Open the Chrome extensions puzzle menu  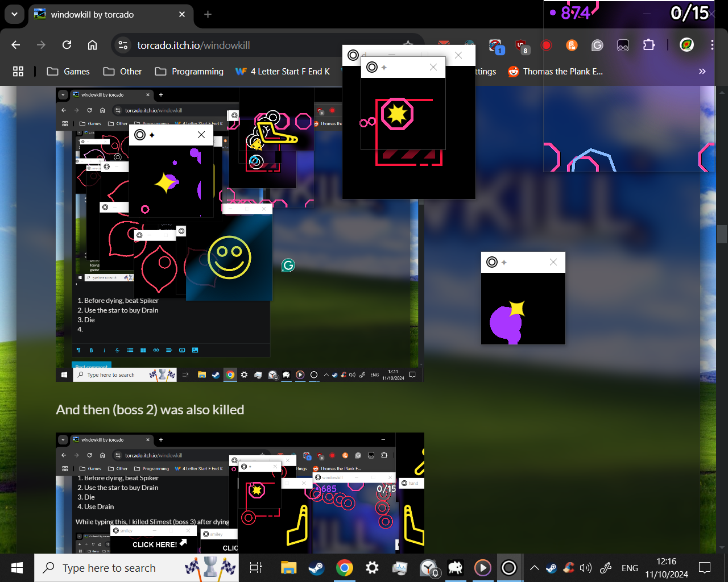click(x=648, y=45)
